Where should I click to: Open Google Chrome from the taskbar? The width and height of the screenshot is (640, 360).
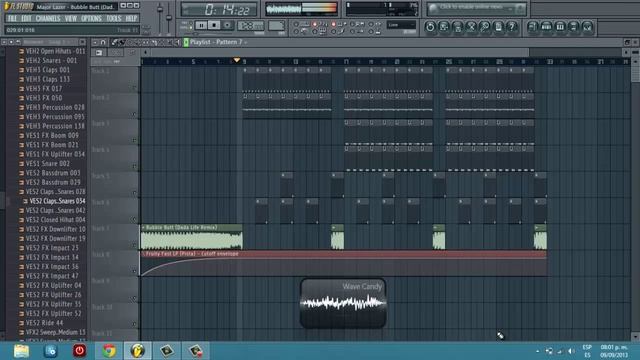tap(109, 351)
